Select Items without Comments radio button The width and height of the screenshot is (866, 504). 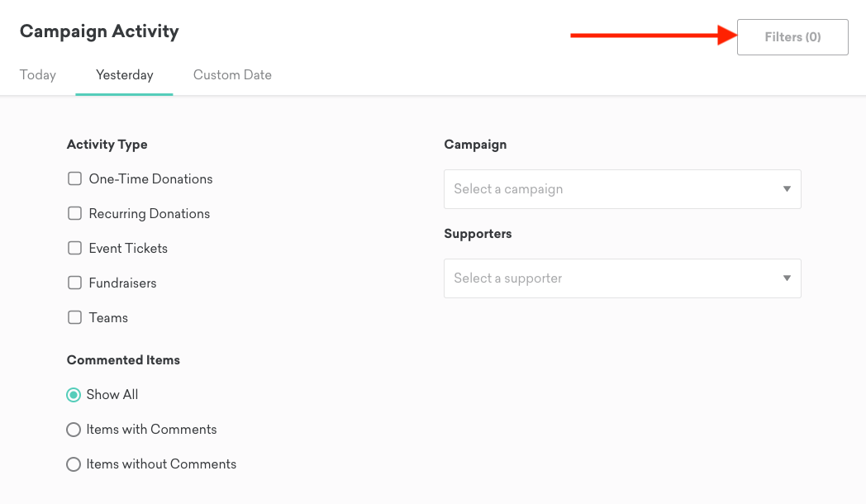pyautogui.click(x=74, y=464)
